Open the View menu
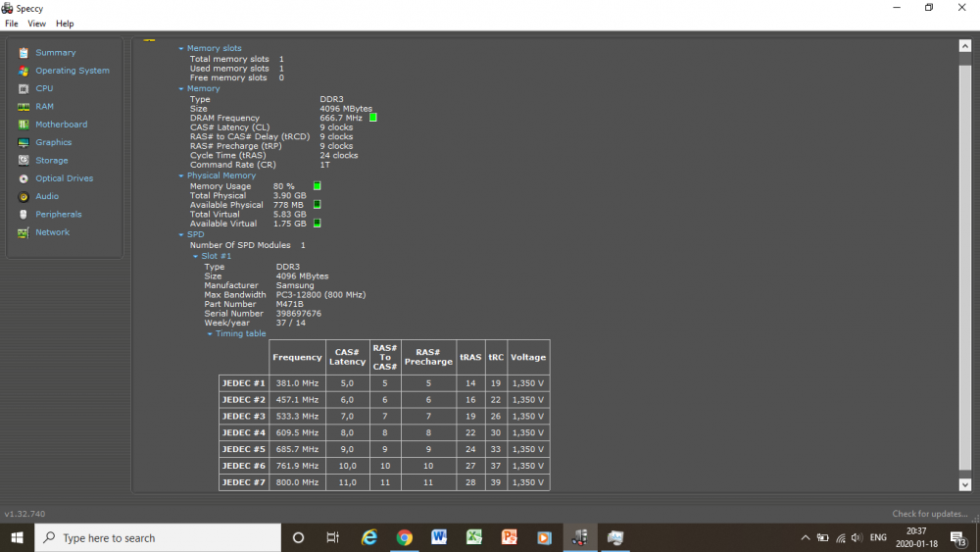980x552 pixels. (x=36, y=24)
